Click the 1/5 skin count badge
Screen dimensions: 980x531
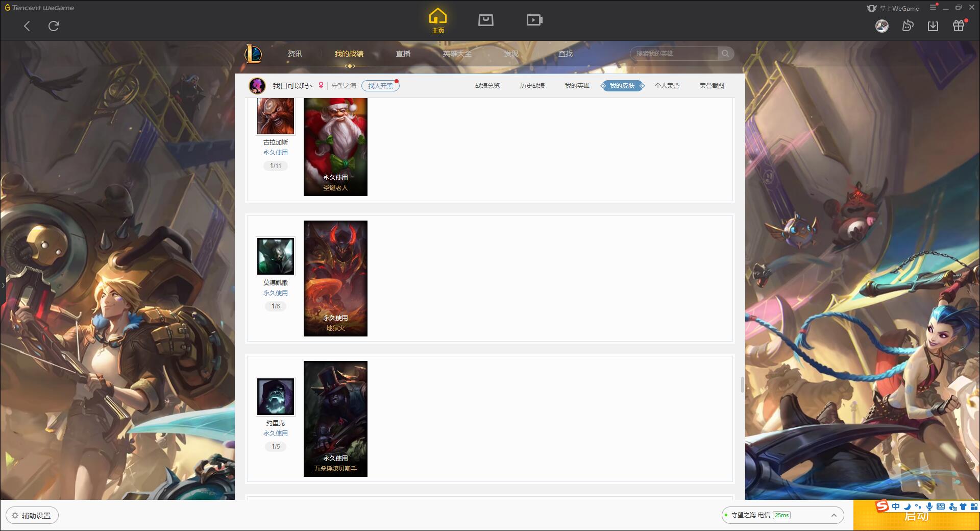click(276, 447)
